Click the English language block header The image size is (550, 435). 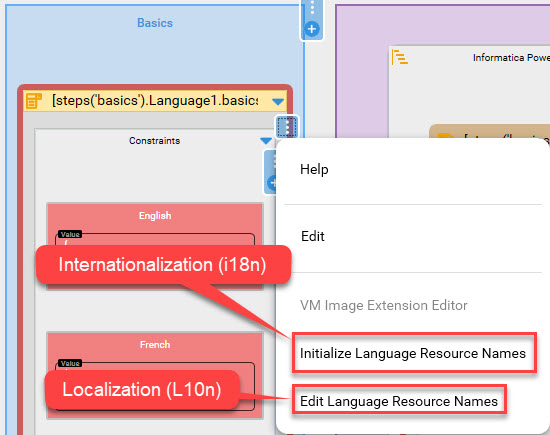point(155,215)
